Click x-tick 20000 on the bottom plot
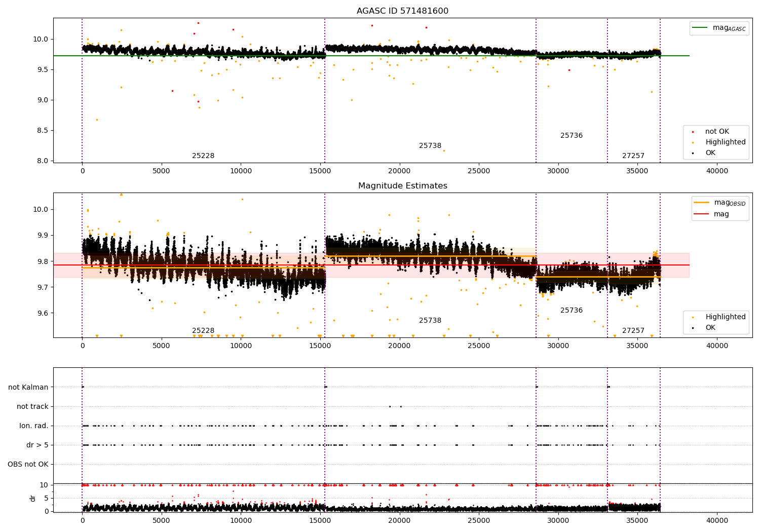760x532 pixels. (400, 520)
